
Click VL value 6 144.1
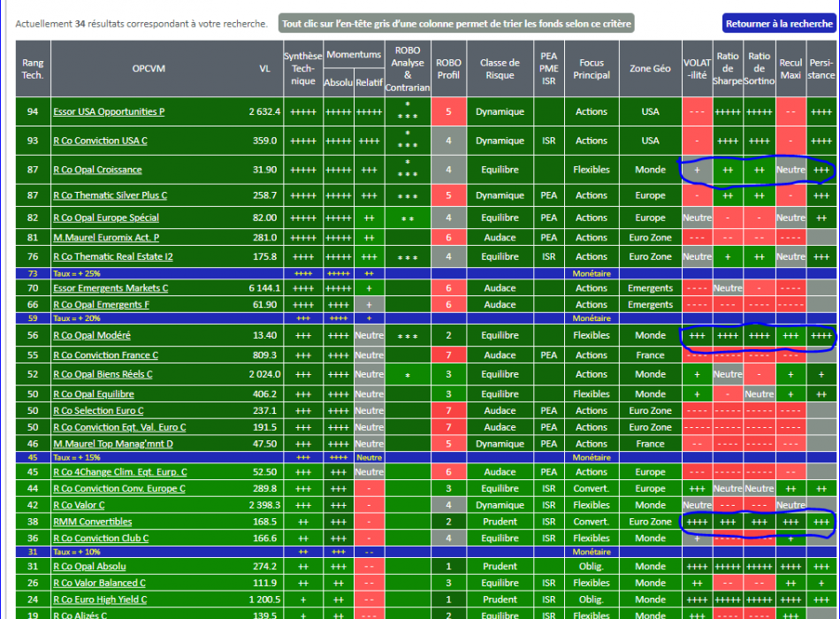click(264, 287)
